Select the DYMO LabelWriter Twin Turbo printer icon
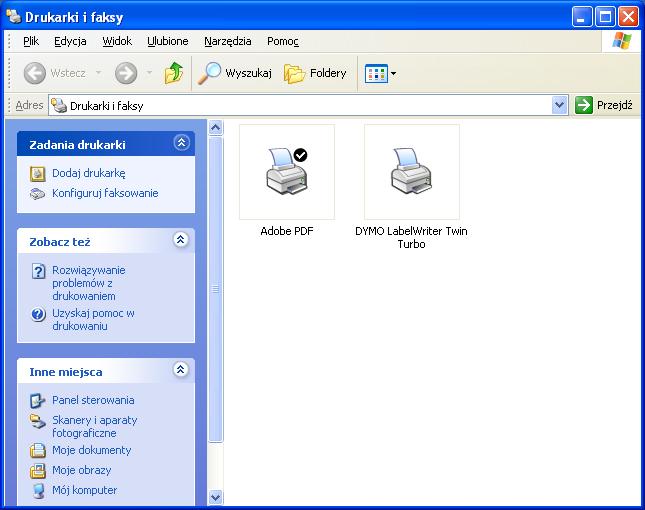The width and height of the screenshot is (645, 510). pos(411,172)
